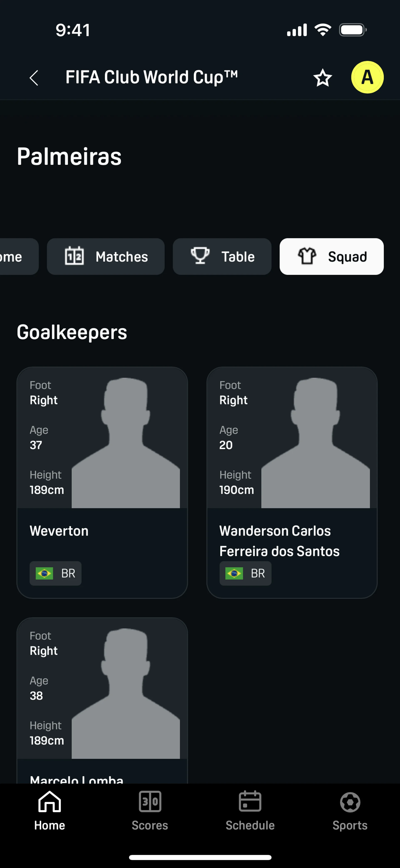Open the yellow profile avatar
The height and width of the screenshot is (868, 400).
pos(367,77)
